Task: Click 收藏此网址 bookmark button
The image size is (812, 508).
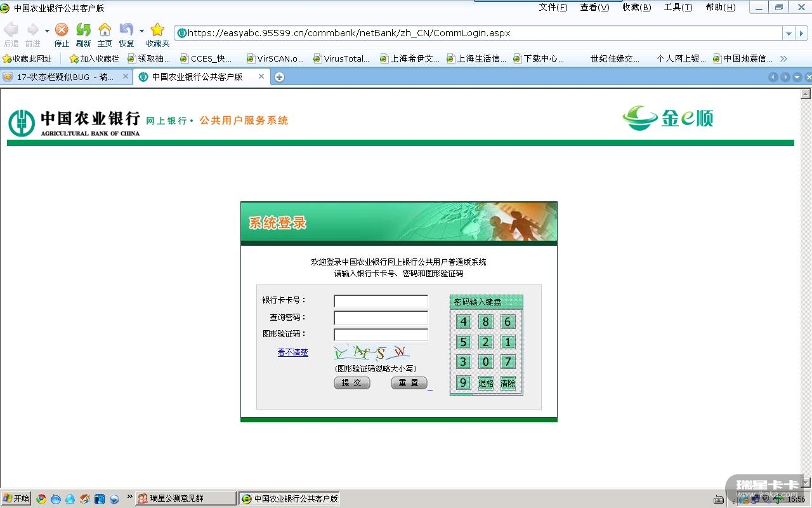Action: pos(27,58)
